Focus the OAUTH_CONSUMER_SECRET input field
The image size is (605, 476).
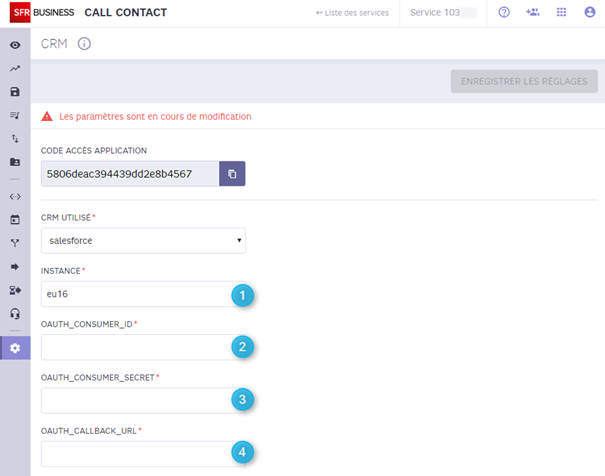[x=143, y=400]
